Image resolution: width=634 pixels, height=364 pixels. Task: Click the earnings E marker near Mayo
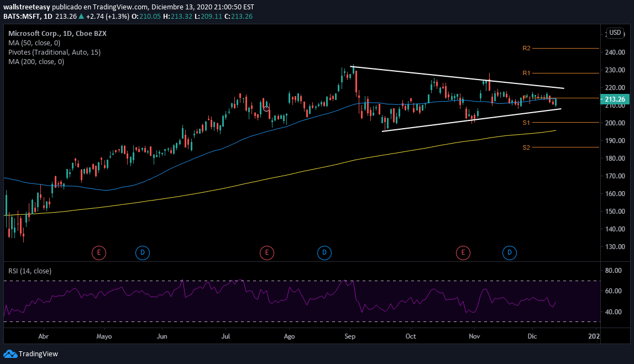tap(98, 254)
